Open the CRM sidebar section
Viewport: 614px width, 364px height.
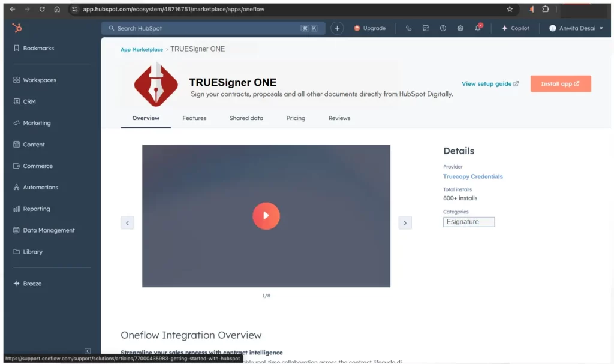(25, 101)
